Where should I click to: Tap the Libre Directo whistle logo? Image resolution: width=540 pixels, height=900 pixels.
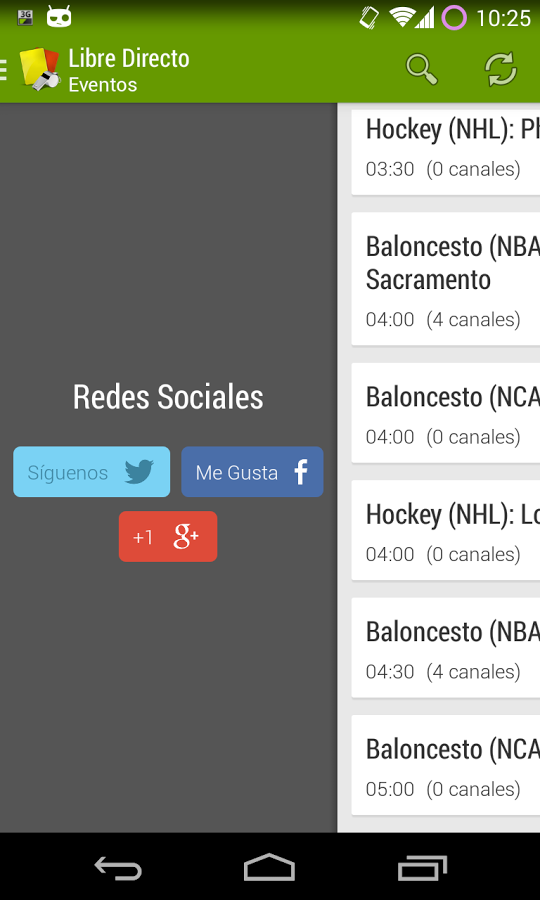pos(40,69)
